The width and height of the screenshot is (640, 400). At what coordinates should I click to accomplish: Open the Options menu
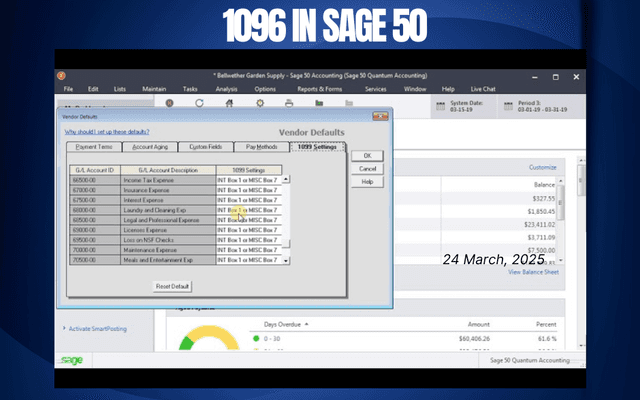(265, 89)
